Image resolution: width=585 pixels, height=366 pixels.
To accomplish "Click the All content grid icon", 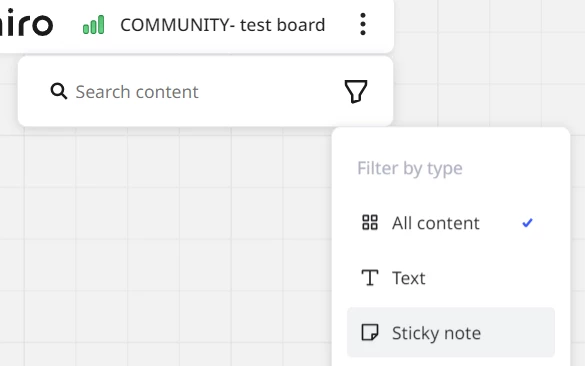I will pos(370,223).
